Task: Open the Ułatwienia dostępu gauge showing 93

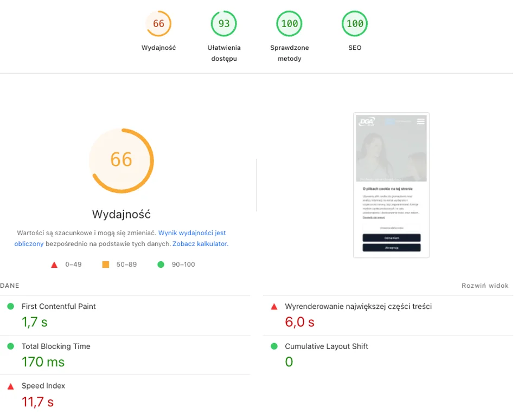Action: [x=224, y=24]
